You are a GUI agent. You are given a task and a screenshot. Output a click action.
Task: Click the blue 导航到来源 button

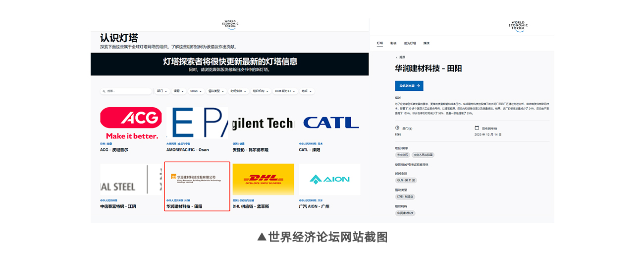(x=409, y=86)
